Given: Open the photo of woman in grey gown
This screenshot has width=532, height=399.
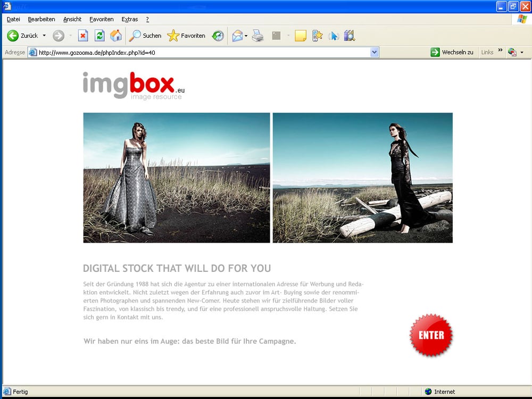Looking at the screenshot, I should coord(177,178).
